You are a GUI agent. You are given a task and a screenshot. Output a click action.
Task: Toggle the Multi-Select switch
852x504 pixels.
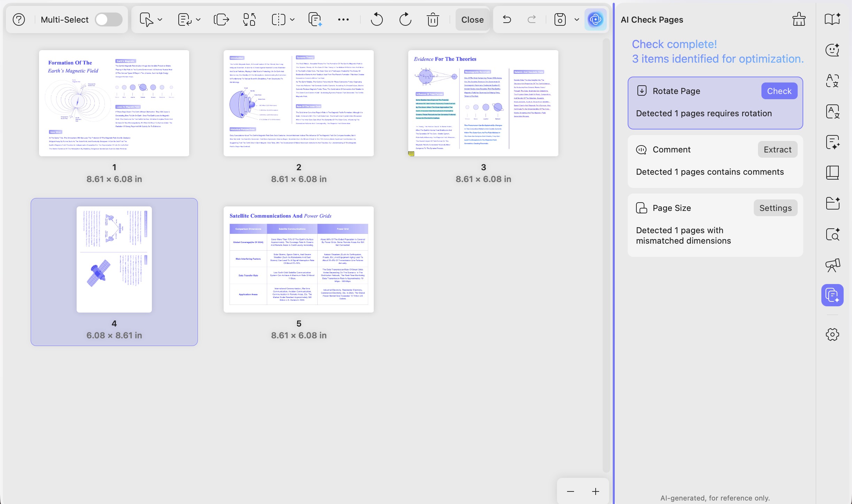click(109, 20)
